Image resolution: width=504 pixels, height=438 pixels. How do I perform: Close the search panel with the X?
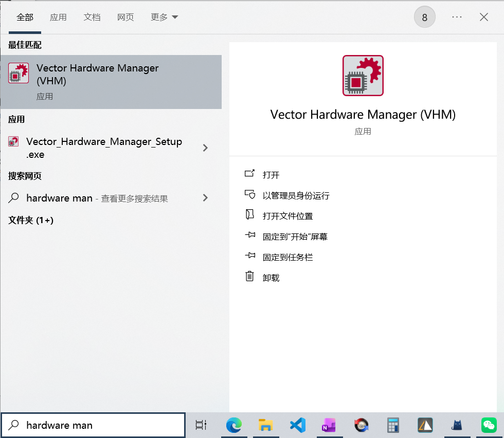coord(484,17)
